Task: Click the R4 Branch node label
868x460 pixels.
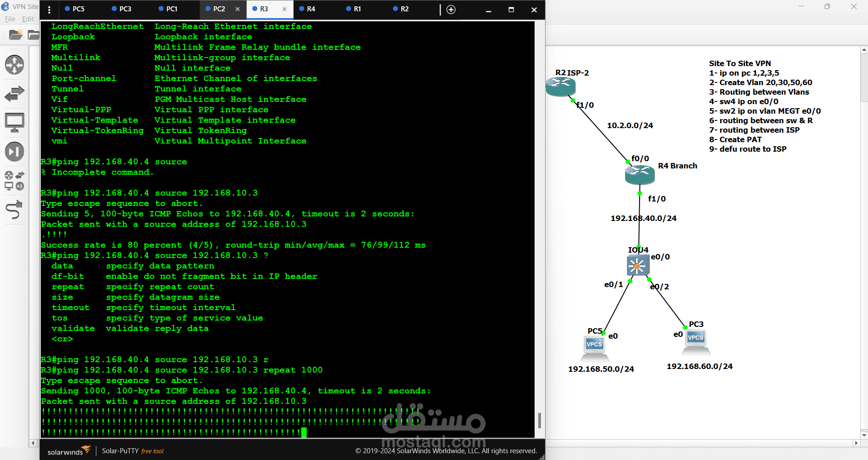Action: [678, 166]
